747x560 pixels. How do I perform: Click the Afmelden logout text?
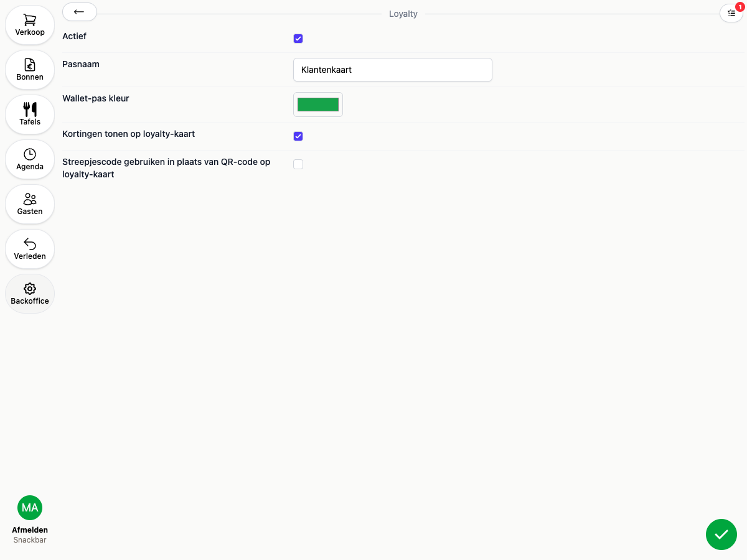point(30,530)
